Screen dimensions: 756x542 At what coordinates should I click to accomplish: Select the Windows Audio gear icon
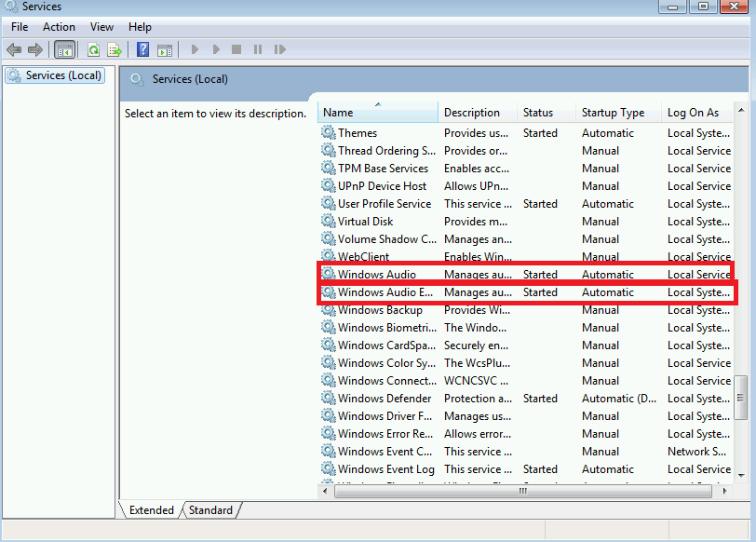pyautogui.click(x=329, y=274)
